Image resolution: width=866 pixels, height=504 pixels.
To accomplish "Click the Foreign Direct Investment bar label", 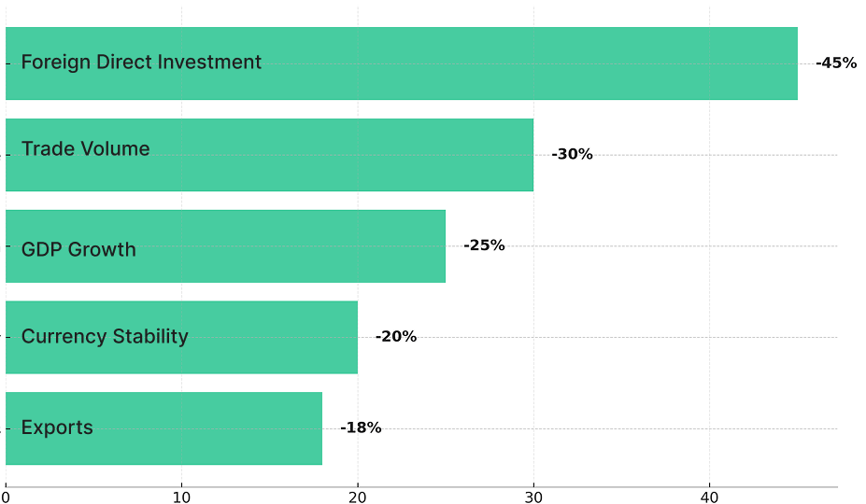I will point(141,63).
